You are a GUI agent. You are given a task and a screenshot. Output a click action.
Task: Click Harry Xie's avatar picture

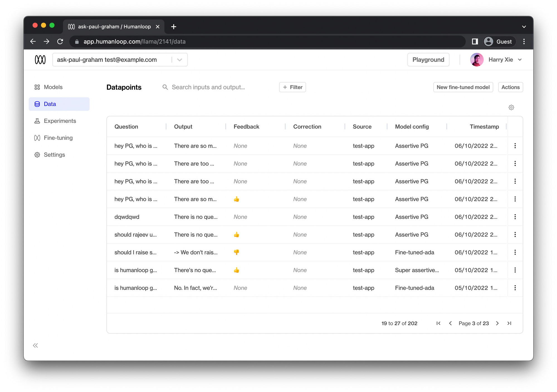pyautogui.click(x=477, y=60)
